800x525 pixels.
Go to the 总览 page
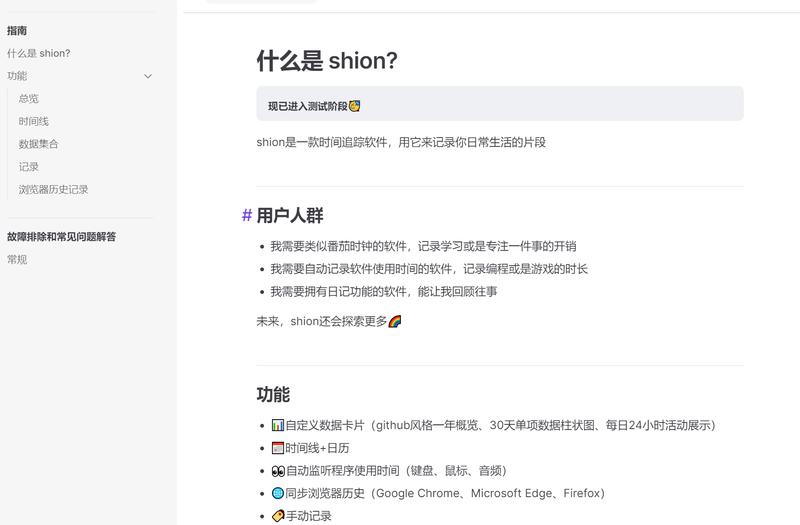coord(29,98)
